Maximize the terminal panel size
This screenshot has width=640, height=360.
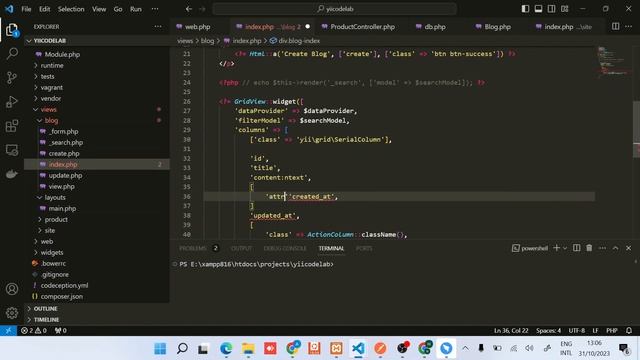[x=616, y=248]
